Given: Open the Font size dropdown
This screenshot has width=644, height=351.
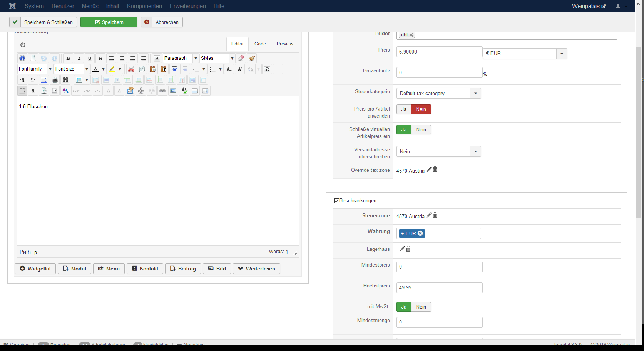Looking at the screenshot, I should tap(72, 69).
